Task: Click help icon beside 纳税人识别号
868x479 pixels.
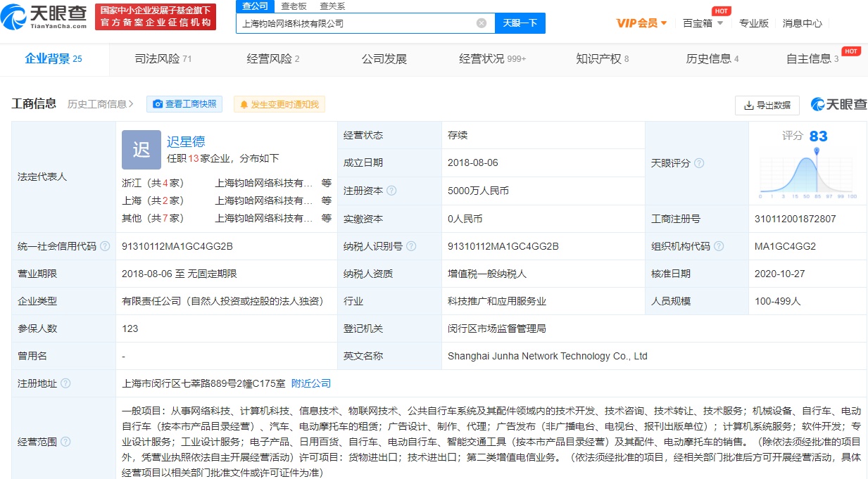Action: coord(411,246)
